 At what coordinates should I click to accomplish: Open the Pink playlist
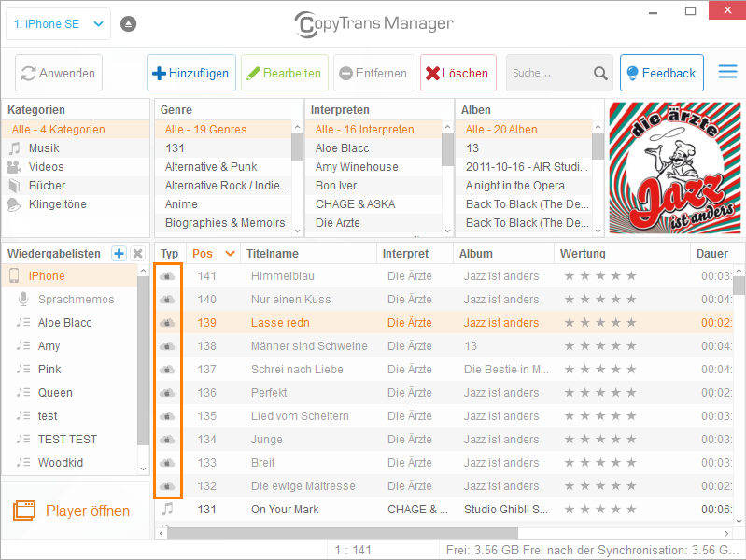(70, 370)
